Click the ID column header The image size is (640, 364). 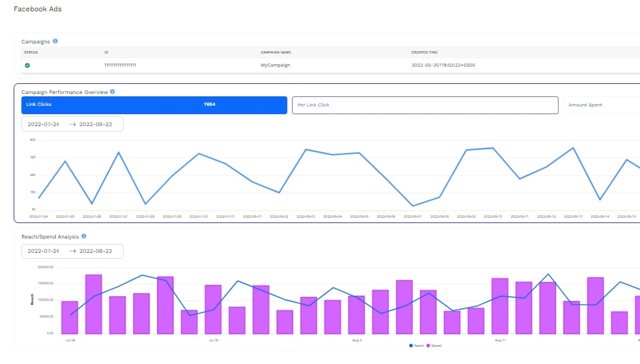(x=106, y=52)
